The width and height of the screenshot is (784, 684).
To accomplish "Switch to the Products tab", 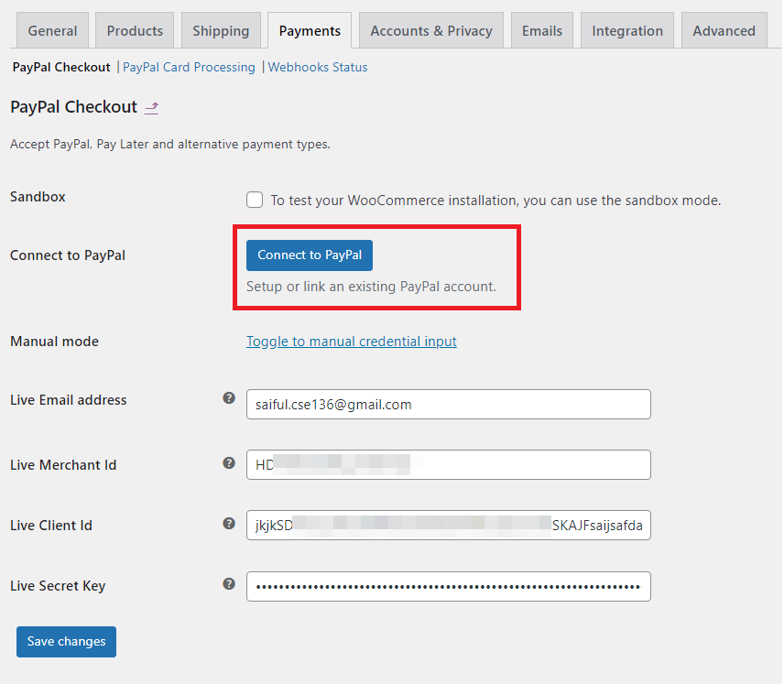I will [x=135, y=30].
